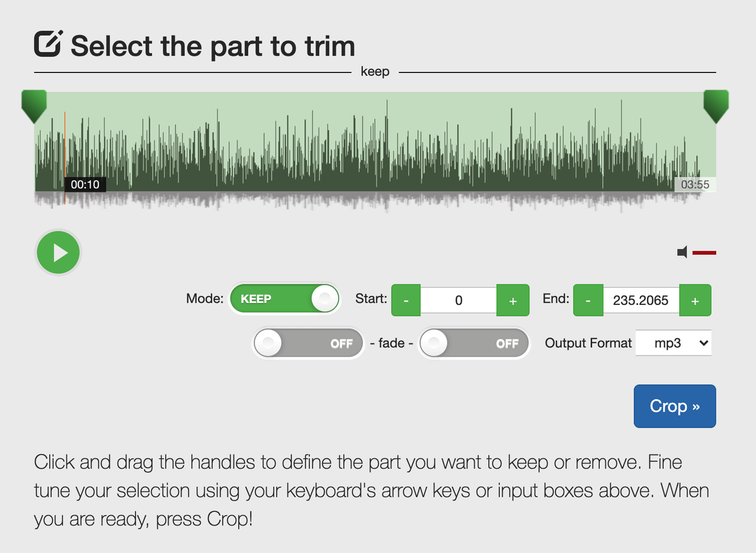Select the left green trim handle

(34, 106)
